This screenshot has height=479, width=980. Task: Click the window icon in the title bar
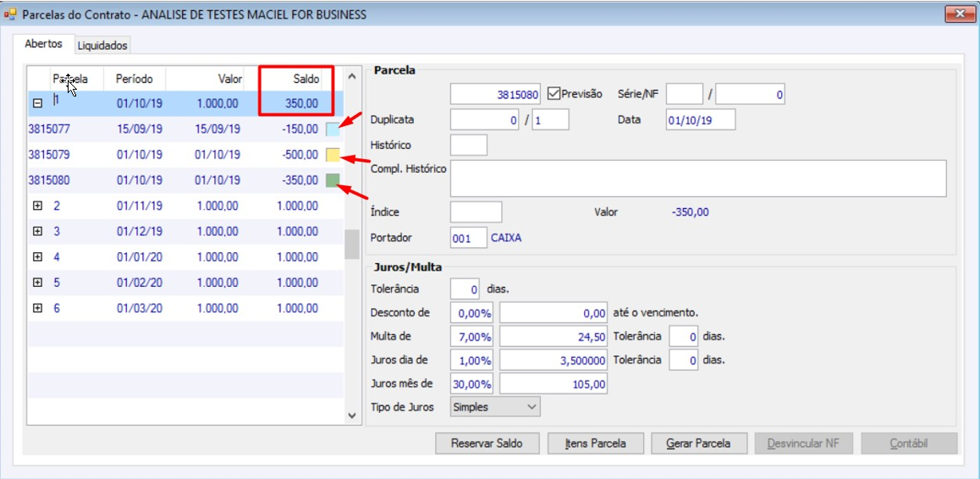click(x=10, y=14)
